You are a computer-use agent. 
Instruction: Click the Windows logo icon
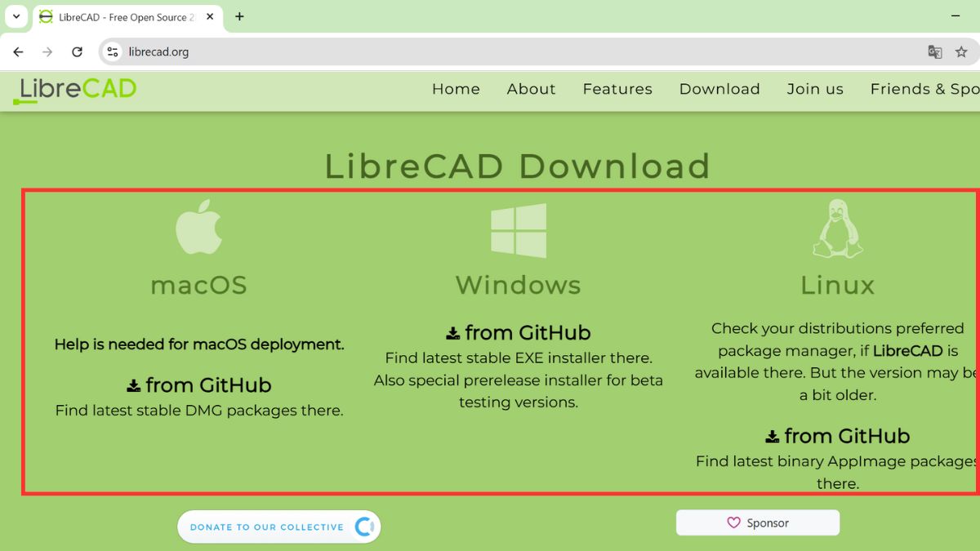519,231
